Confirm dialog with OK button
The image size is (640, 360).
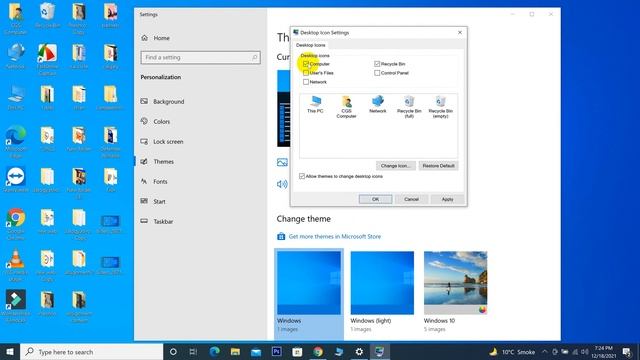click(x=376, y=199)
